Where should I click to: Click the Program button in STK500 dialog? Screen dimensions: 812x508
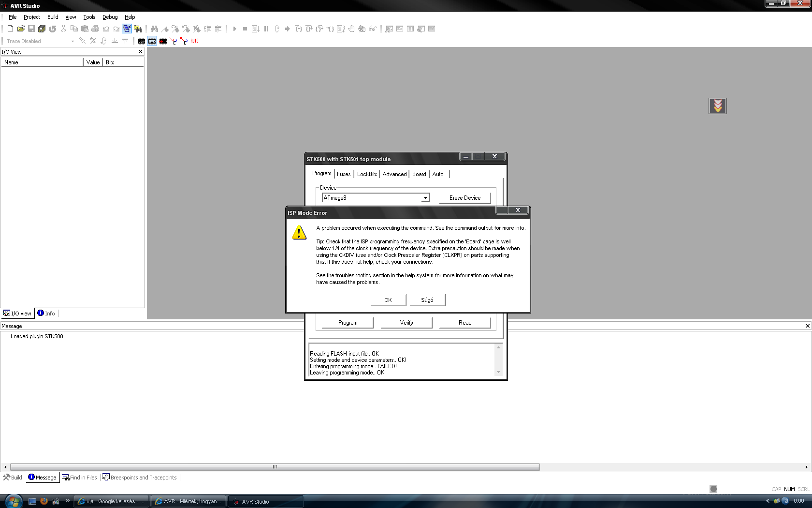pos(348,323)
